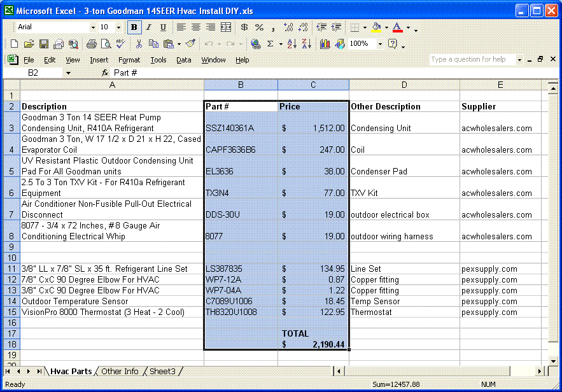The height and width of the screenshot is (392, 562).
Task: Click Merge and Center icon
Action: tap(226, 27)
